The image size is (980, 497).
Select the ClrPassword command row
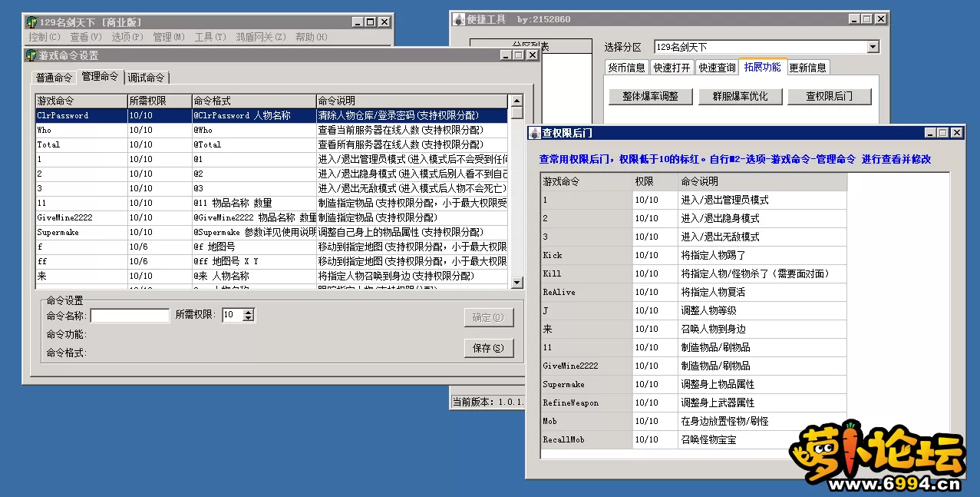coord(272,115)
